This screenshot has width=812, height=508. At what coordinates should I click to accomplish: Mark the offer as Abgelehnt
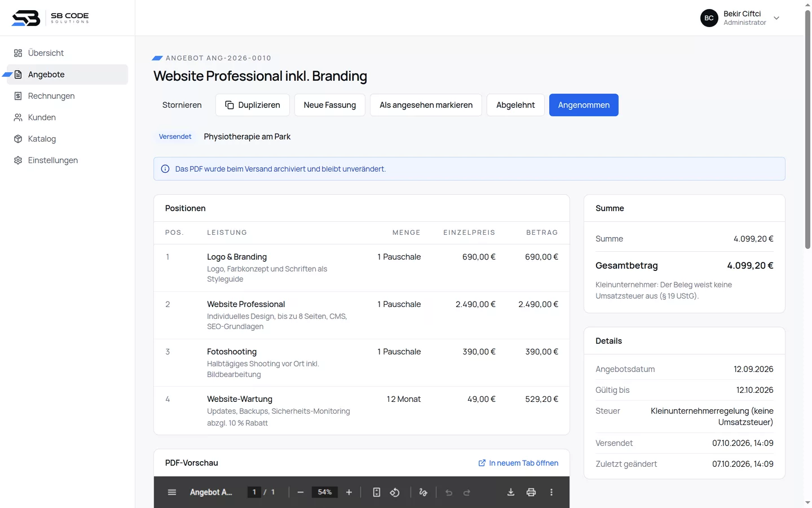click(515, 105)
